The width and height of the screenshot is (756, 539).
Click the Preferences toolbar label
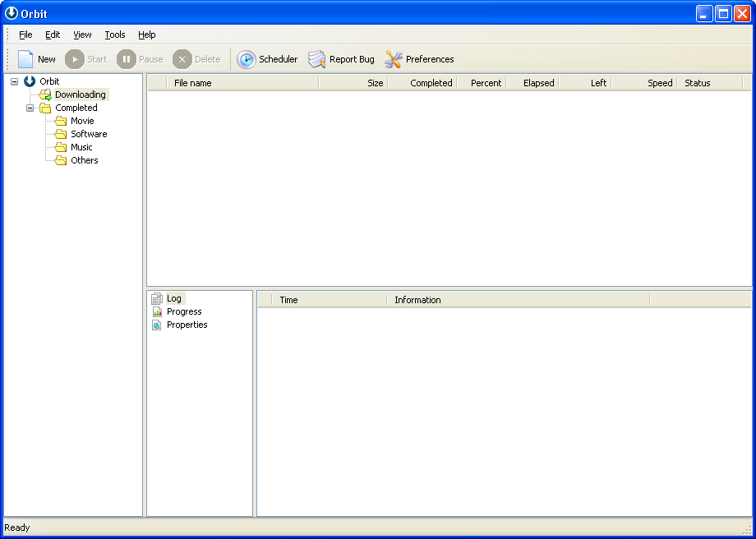[430, 59]
